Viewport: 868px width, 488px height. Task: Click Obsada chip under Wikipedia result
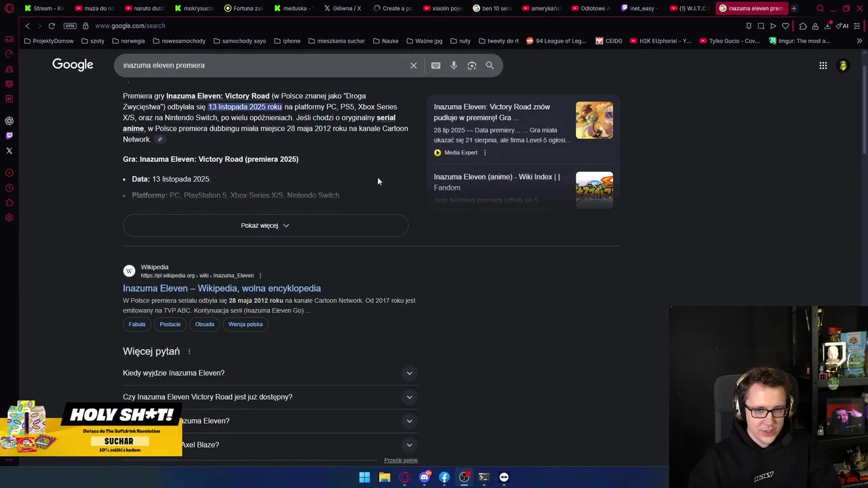[x=205, y=324]
